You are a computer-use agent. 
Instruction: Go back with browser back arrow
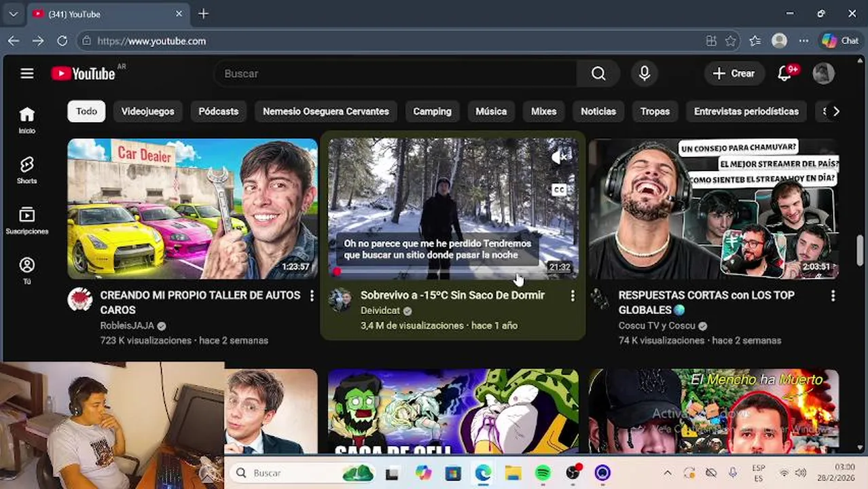(14, 41)
